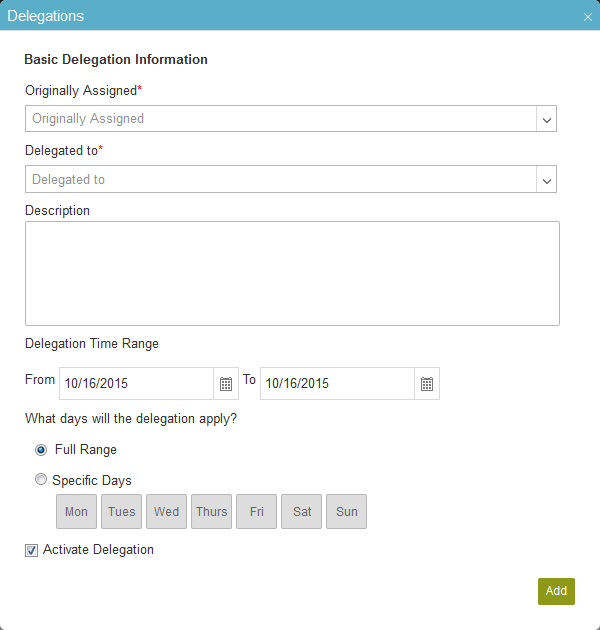Click inside the Delegated to combo field
Viewport: 600px width, 630px height.
click(x=281, y=179)
